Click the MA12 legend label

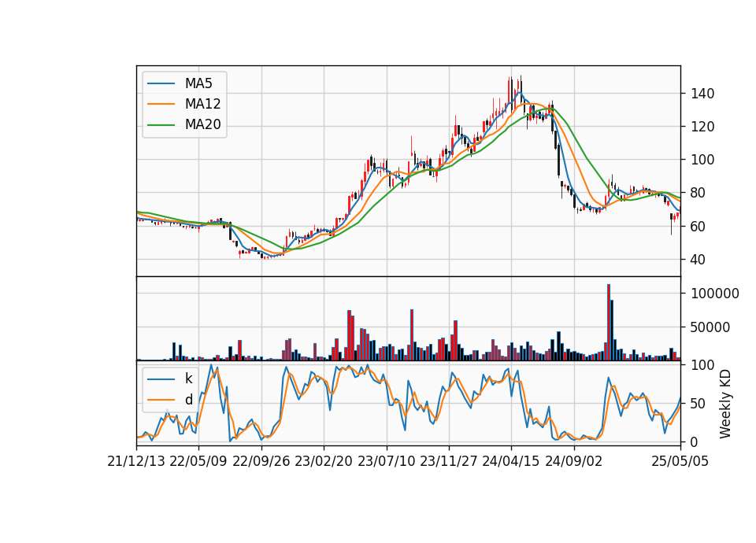(x=202, y=104)
